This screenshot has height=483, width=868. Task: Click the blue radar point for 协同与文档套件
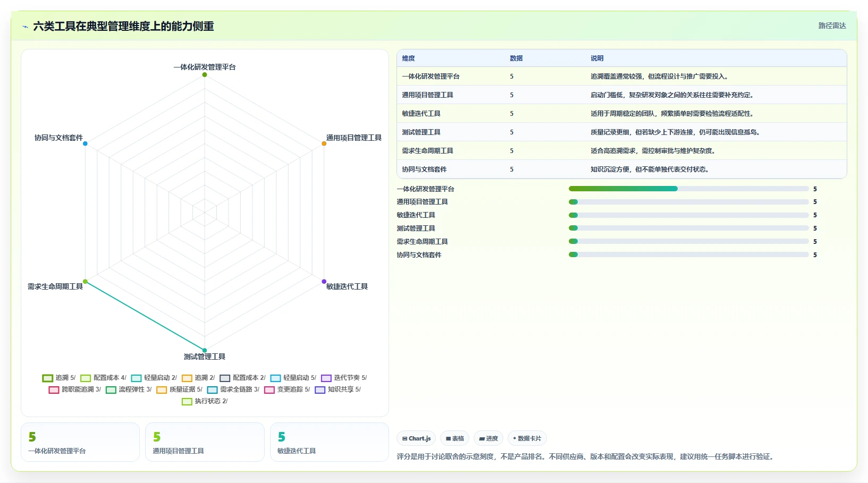[85, 143]
